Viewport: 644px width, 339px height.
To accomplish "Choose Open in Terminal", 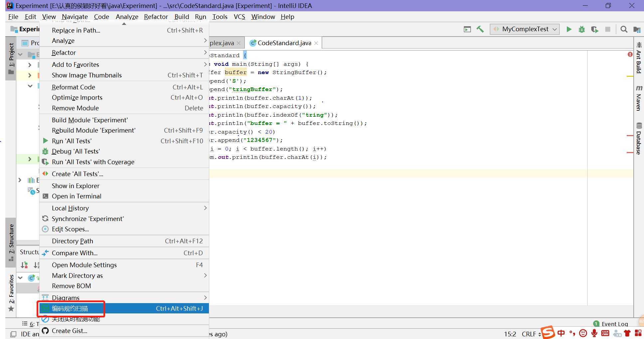I will [x=124, y=196].
